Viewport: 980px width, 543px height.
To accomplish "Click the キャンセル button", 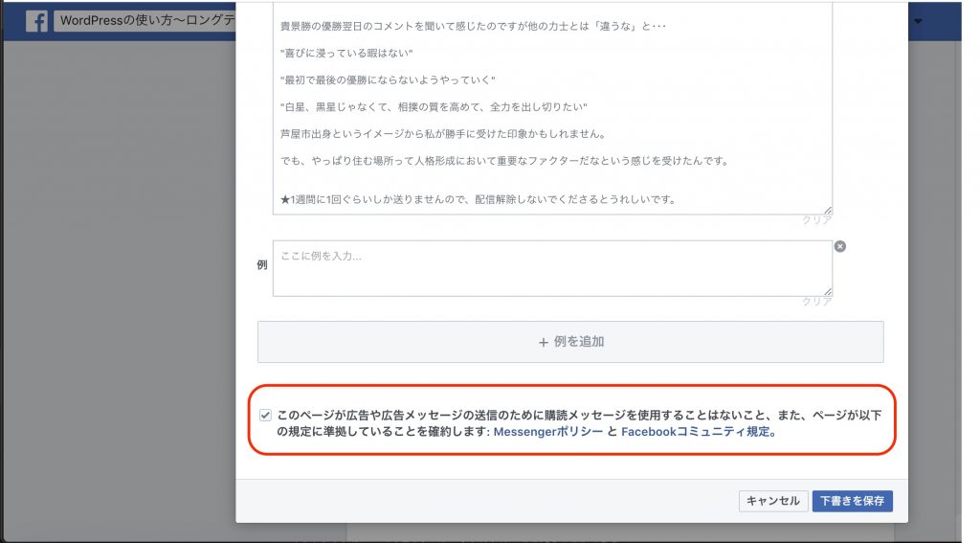I will [x=773, y=501].
